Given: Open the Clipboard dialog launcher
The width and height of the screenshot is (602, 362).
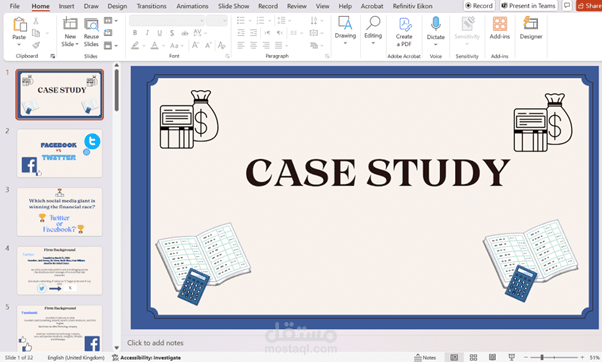Looking at the screenshot, I should pos(53,56).
